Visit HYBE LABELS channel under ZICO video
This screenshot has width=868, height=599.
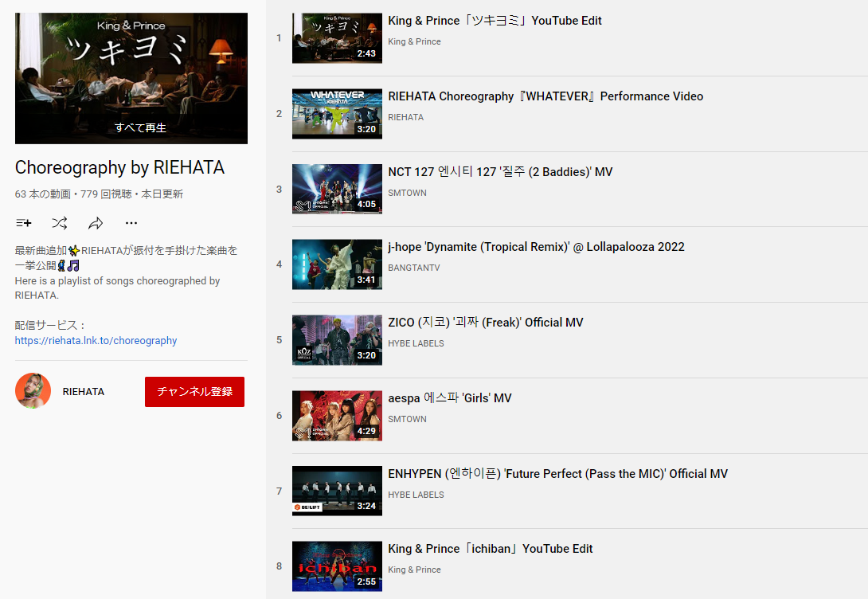(x=416, y=343)
